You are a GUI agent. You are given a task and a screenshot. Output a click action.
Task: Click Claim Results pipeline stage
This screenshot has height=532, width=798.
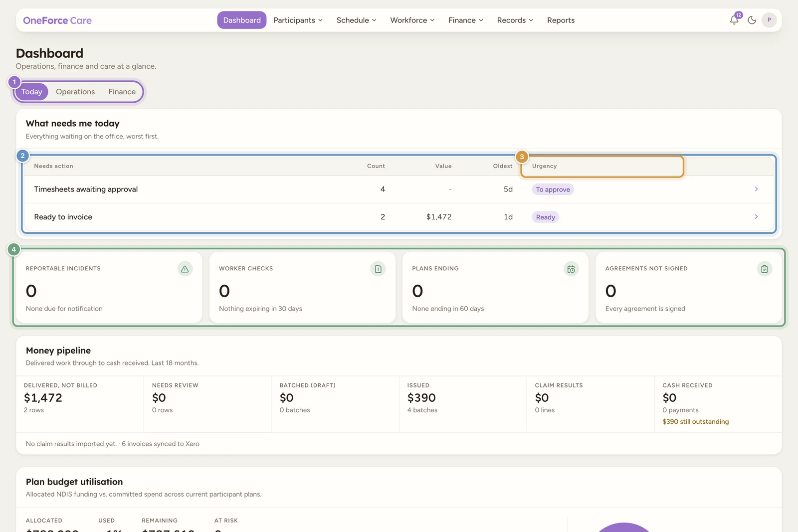click(591, 404)
